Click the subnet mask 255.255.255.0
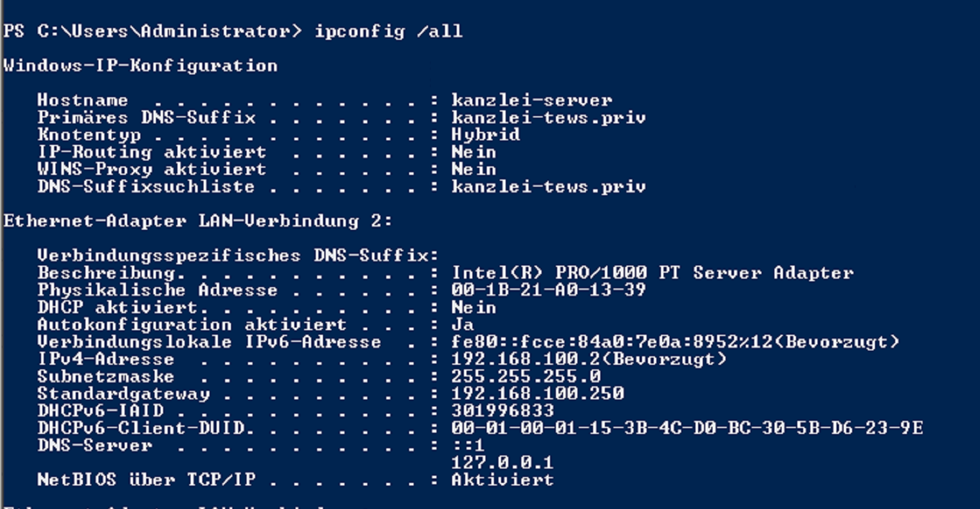Viewport: 980px width, 509px height. [526, 377]
